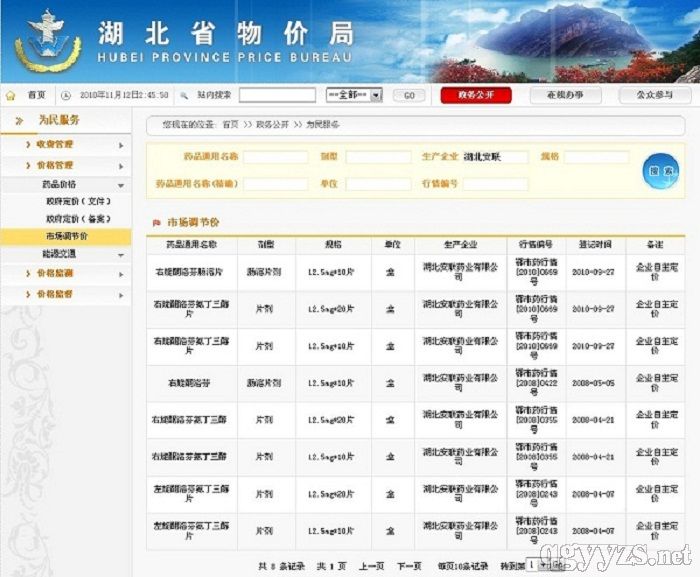Click the round blue 搜索 button
Image resolution: width=700 pixels, height=577 pixels.
[660, 170]
